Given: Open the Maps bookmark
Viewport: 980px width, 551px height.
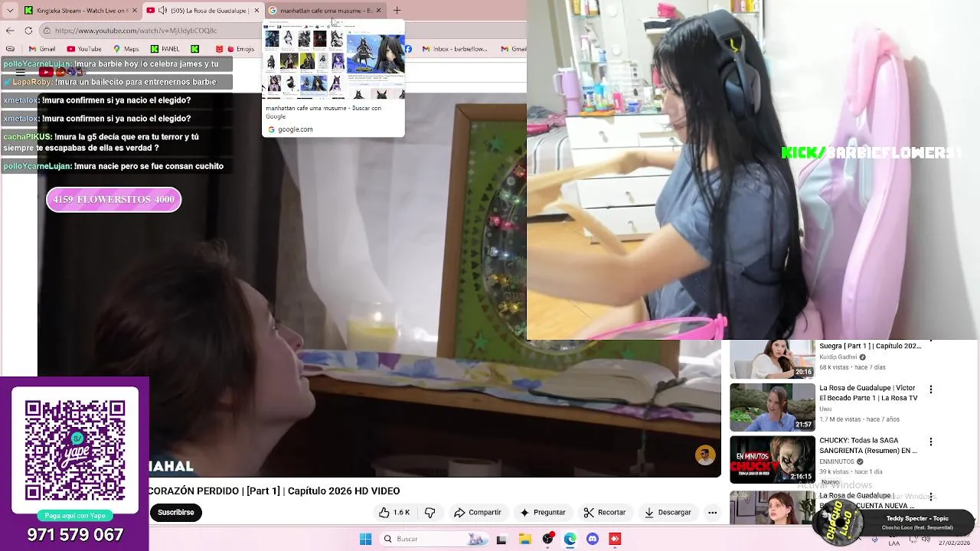Looking at the screenshot, I should (125, 49).
